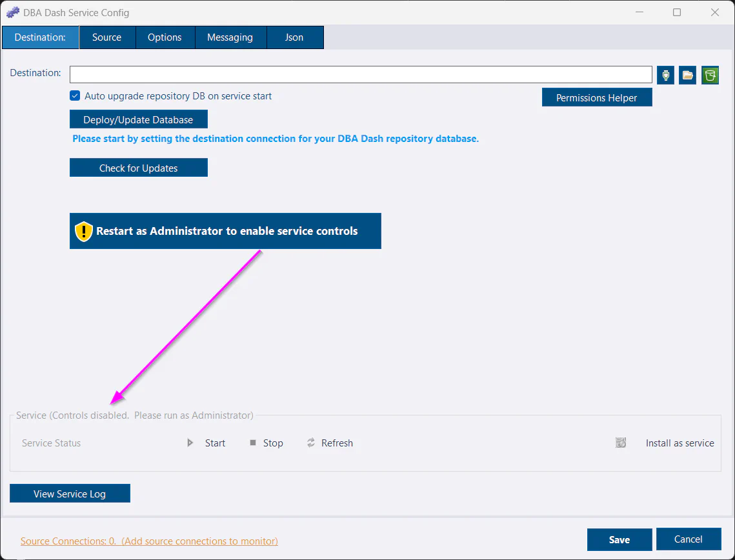The image size is (735, 560).
Task: Disable Auto upgrade repository DB on service start
Action: coord(75,95)
